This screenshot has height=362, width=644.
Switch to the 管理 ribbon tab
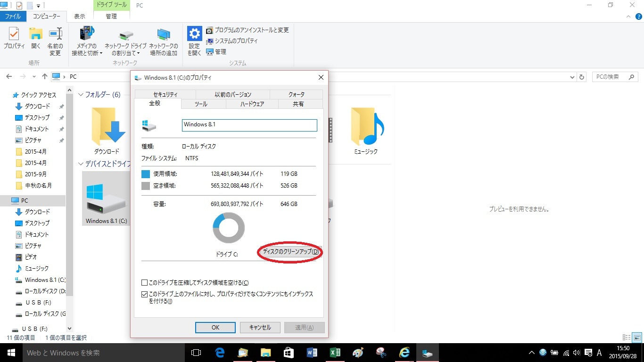(x=111, y=16)
